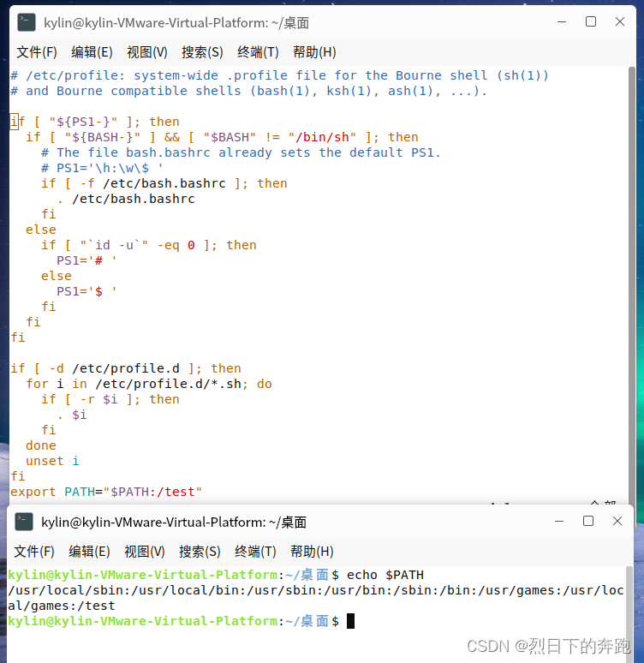This screenshot has height=663, width=644.
Task: Click 'for i in /etc/profile.d/*.sh; do' line
Action: click(149, 384)
